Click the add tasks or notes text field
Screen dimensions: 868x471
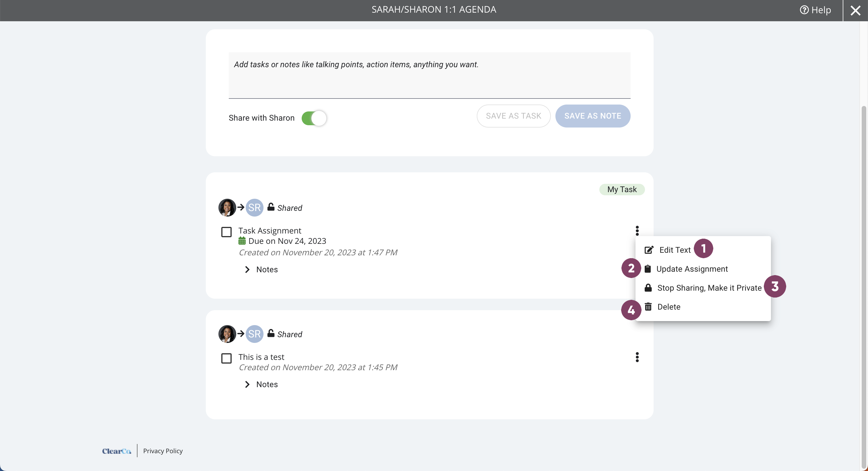tap(429, 75)
